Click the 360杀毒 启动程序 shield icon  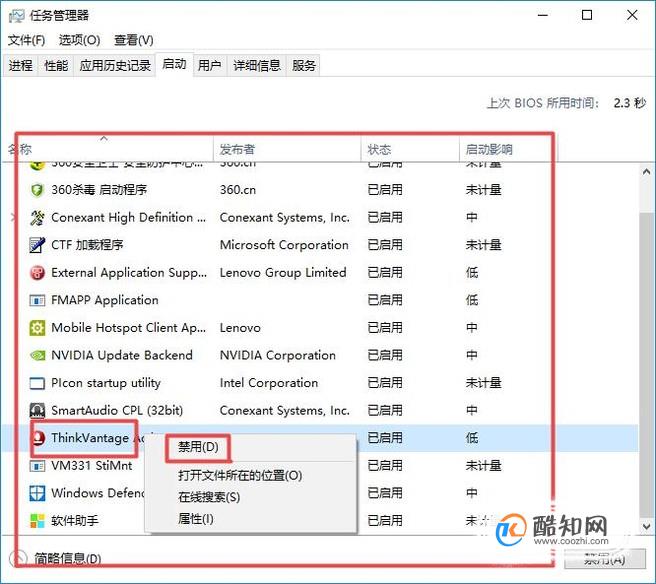pyautogui.click(x=37, y=190)
